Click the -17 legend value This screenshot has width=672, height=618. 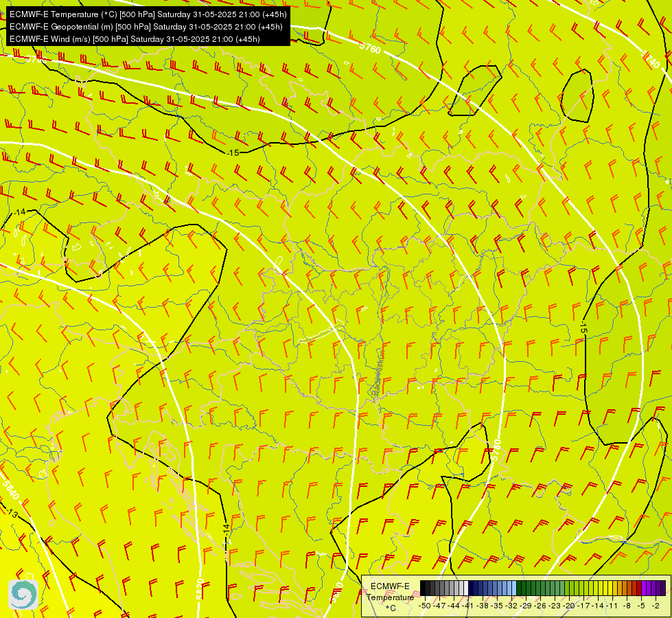point(583,606)
